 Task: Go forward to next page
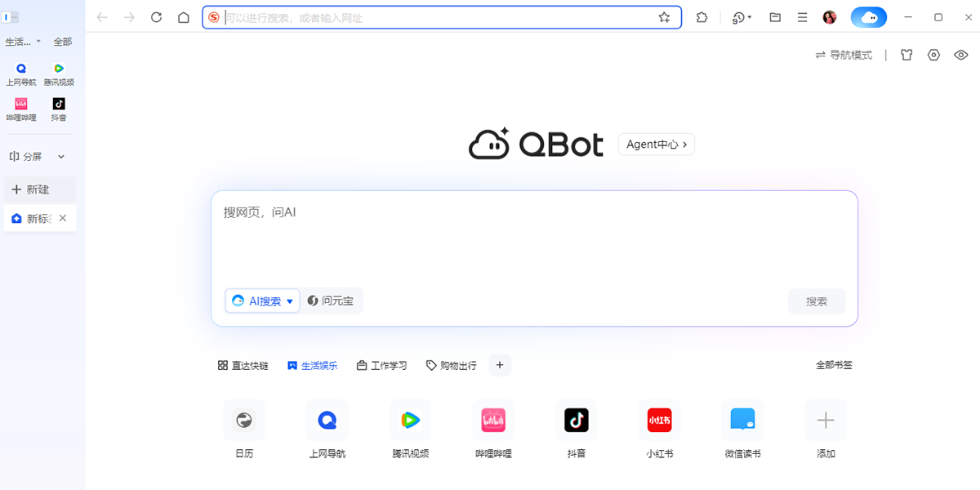click(129, 17)
